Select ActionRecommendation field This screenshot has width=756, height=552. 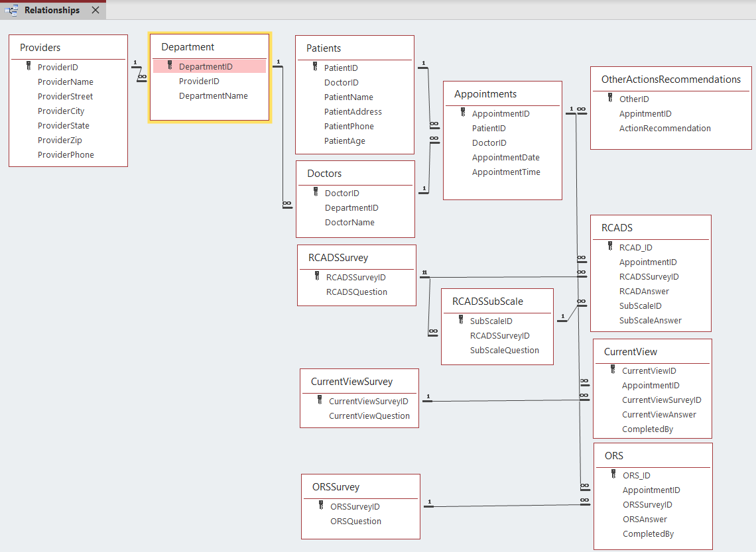point(665,128)
